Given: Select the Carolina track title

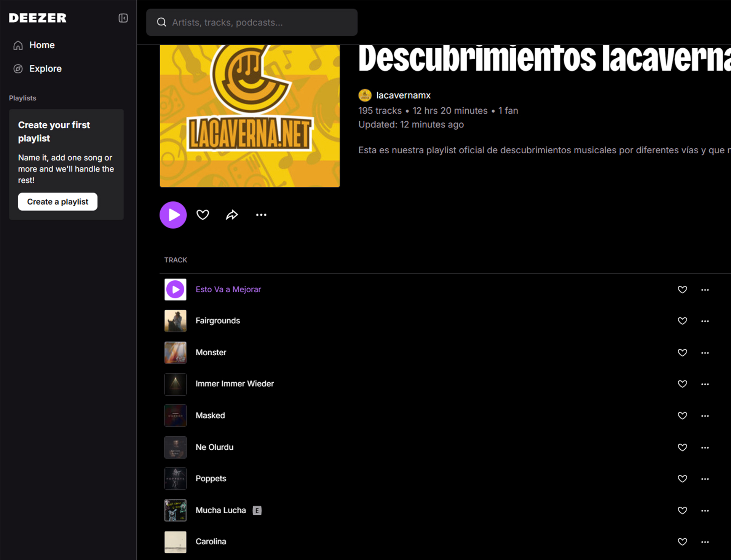Looking at the screenshot, I should click(x=211, y=541).
